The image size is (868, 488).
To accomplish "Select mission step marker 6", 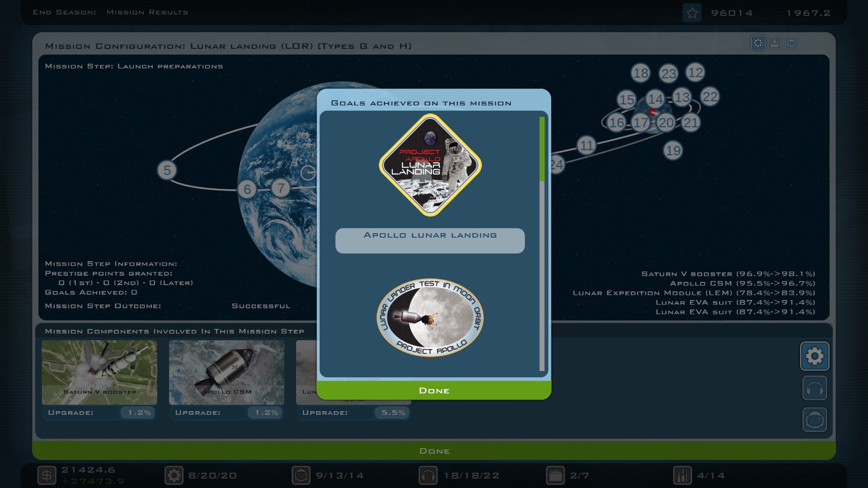I will [x=247, y=189].
